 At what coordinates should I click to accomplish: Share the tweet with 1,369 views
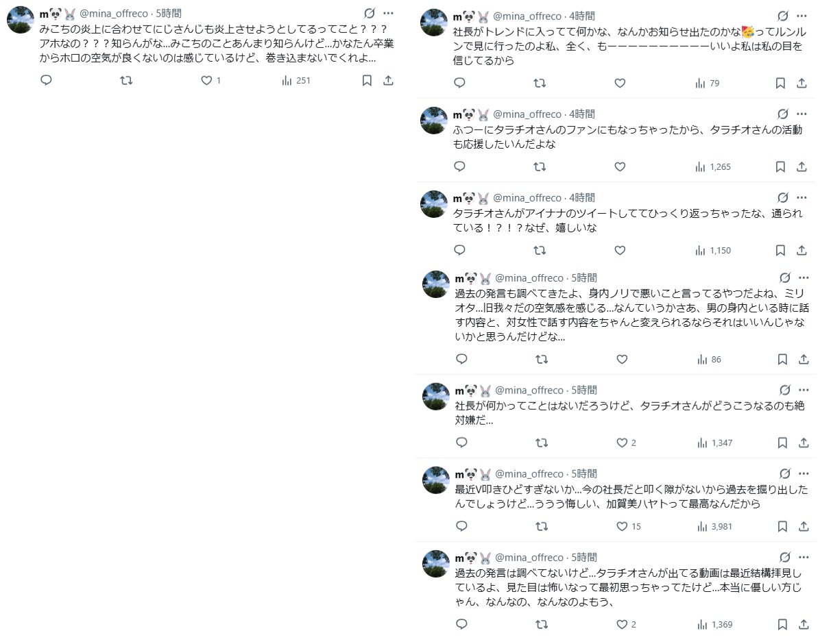(804, 624)
